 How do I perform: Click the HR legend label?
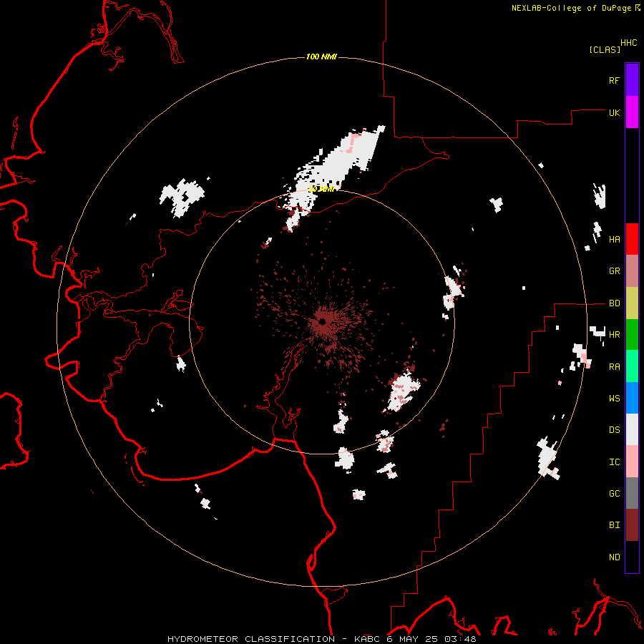[614, 335]
